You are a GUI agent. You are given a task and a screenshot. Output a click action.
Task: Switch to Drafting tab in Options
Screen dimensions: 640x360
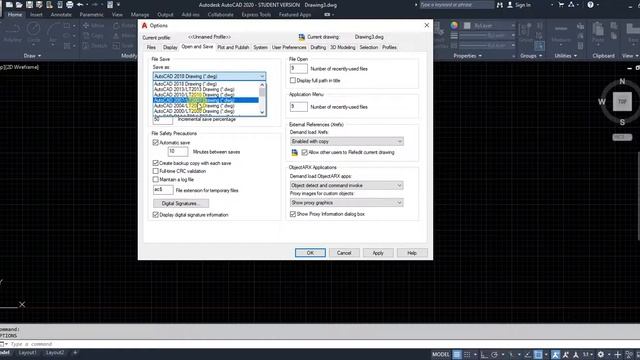pyautogui.click(x=318, y=47)
